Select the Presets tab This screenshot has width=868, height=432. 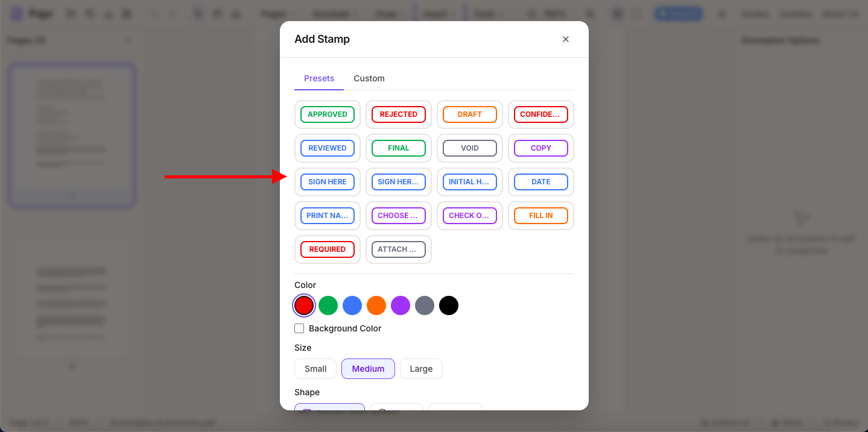point(318,78)
